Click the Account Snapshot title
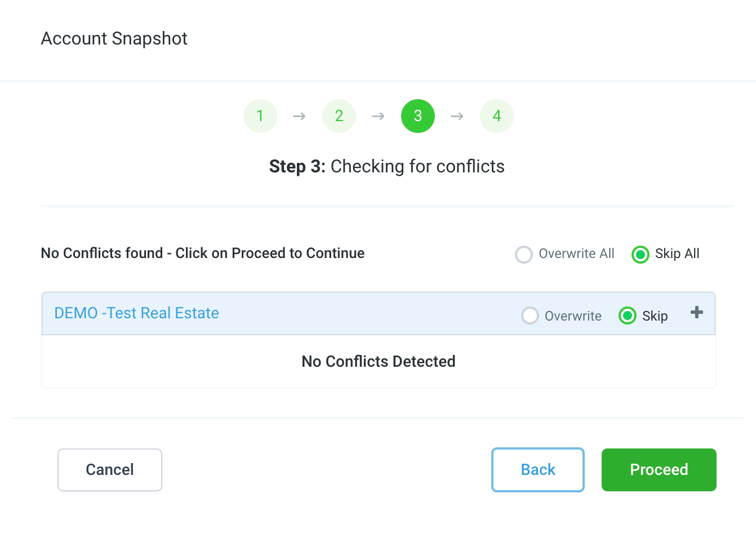 [x=114, y=38]
